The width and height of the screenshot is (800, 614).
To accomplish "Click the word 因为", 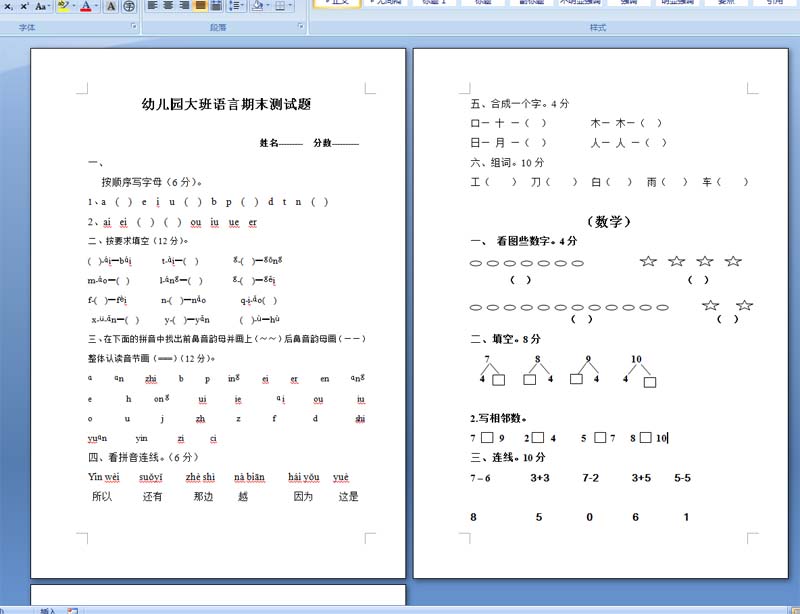I will (x=303, y=496).
